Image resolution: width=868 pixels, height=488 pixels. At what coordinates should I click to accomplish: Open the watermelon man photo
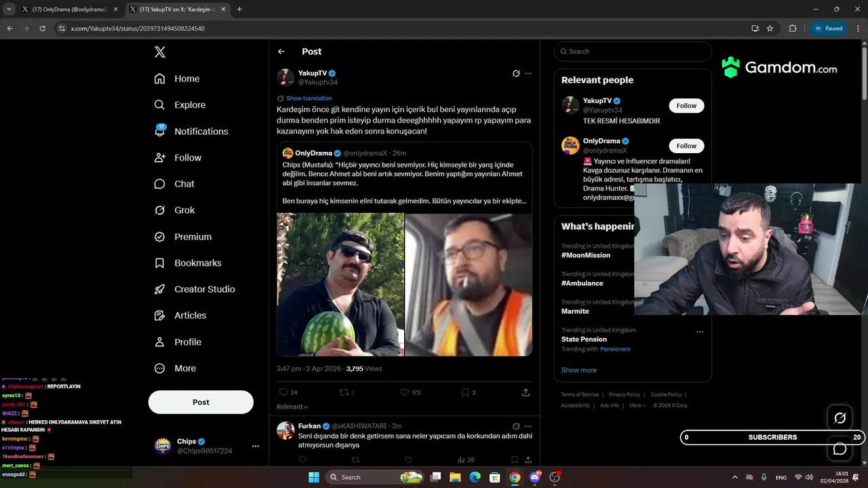click(x=340, y=285)
